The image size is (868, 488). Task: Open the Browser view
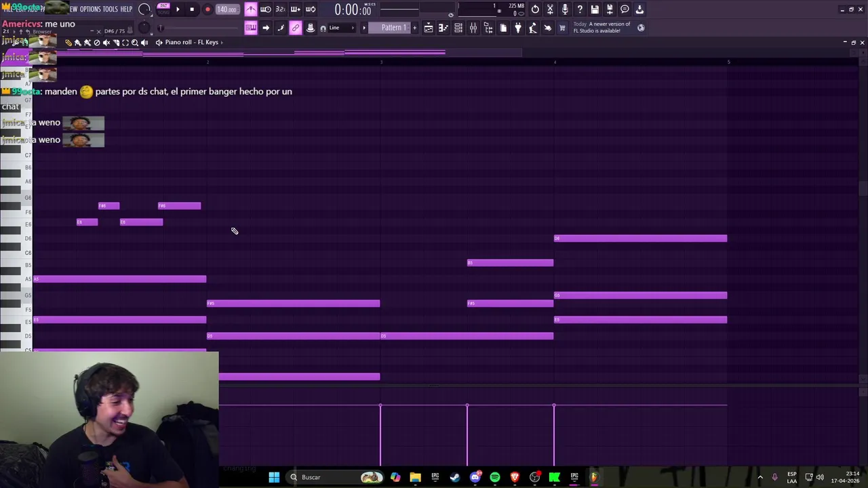point(488,28)
